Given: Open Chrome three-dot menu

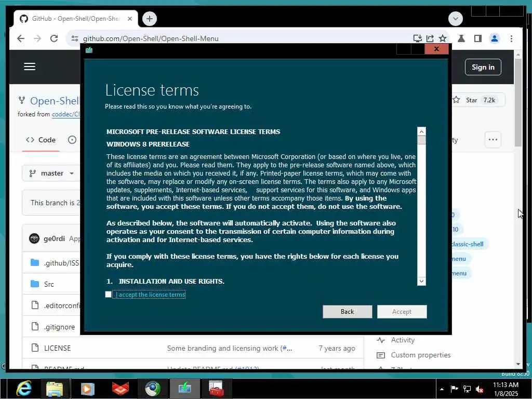Looking at the screenshot, I should tap(511, 38).
